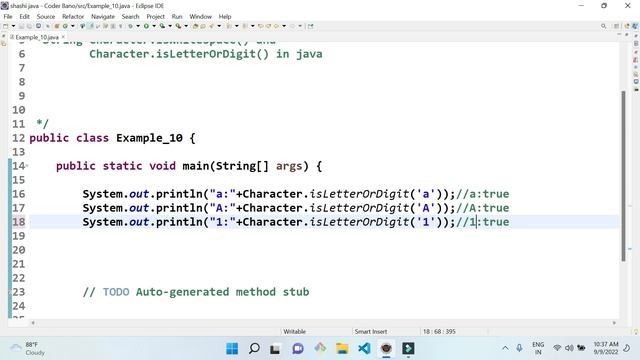Click the Coverage run icon in toolbar
Screen dimensions: 640x360
162,26
